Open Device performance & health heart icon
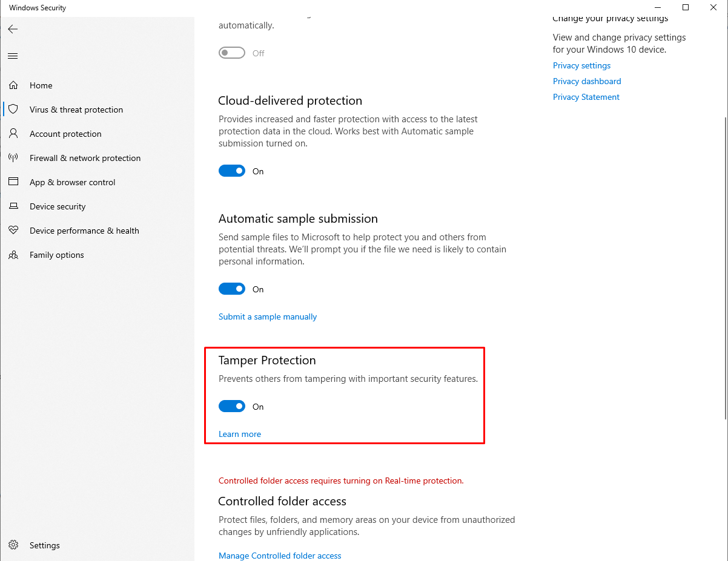 click(x=13, y=231)
